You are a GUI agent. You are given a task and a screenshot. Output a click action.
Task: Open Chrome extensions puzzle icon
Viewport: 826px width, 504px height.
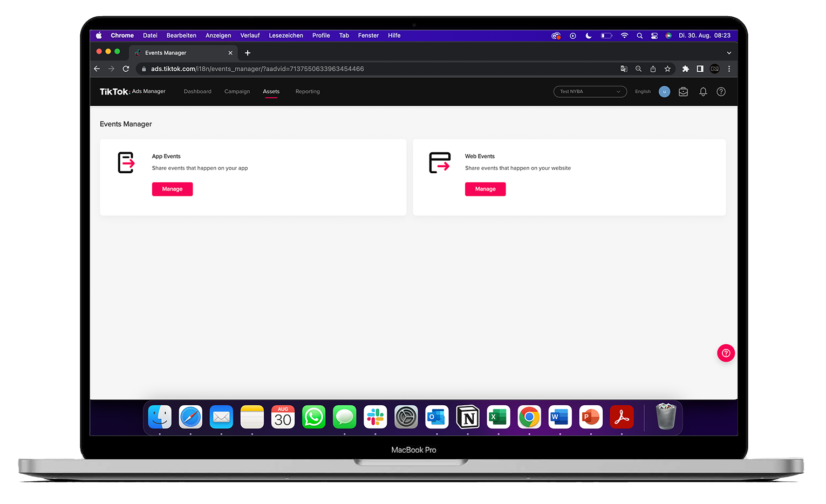(x=685, y=69)
